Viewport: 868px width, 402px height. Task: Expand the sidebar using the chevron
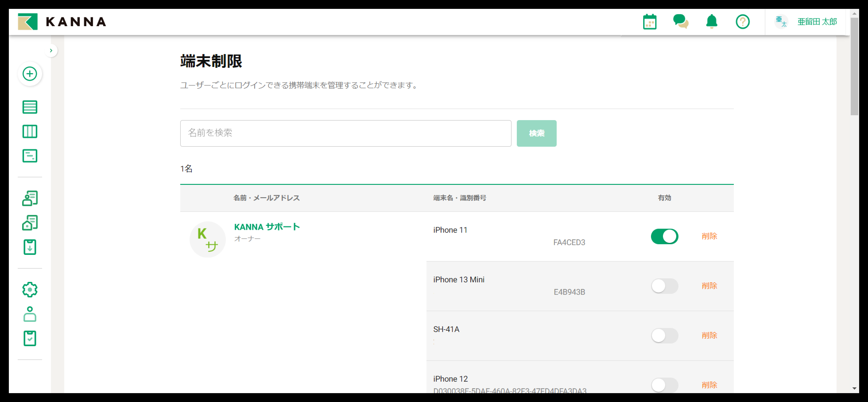pos(51,50)
